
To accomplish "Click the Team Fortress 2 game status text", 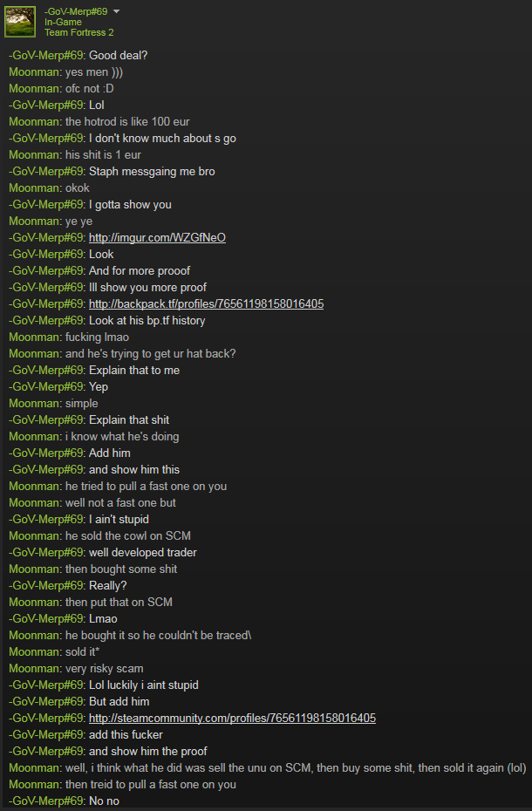I will pos(78,32).
